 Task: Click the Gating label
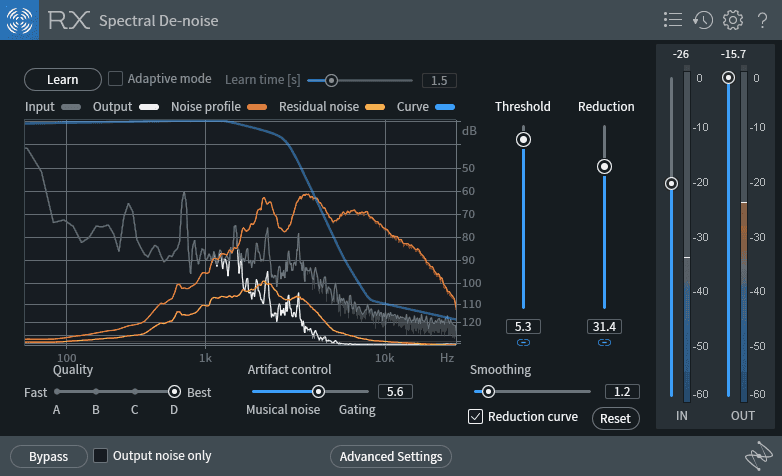click(x=357, y=410)
